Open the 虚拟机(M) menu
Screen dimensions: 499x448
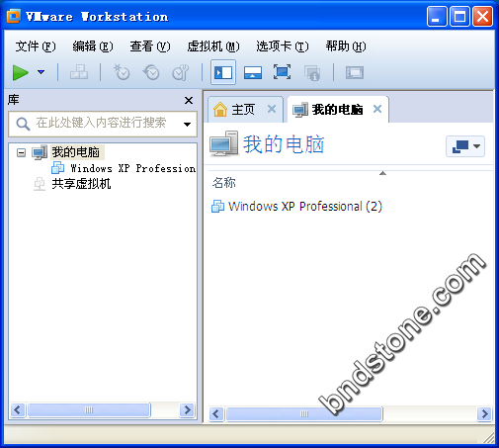213,46
